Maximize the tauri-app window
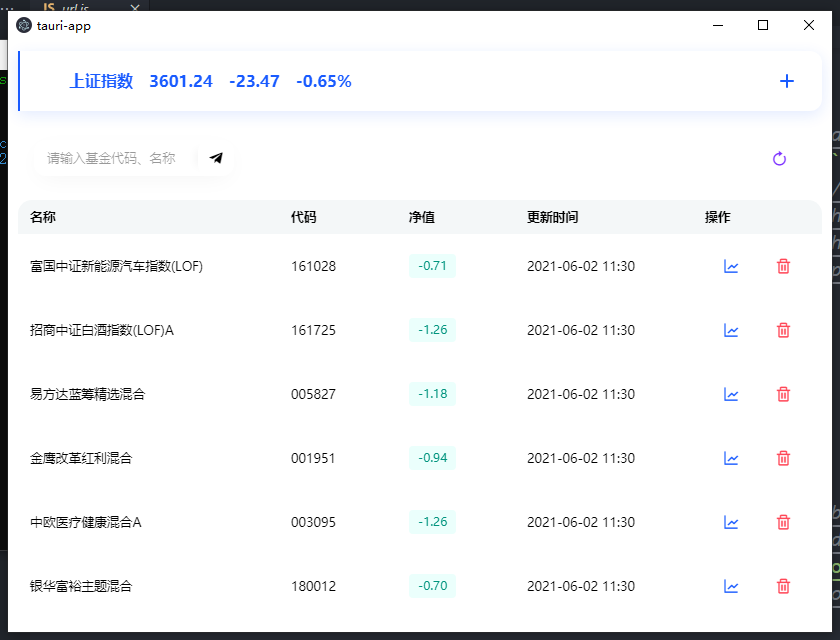The height and width of the screenshot is (640, 840). coord(763,25)
